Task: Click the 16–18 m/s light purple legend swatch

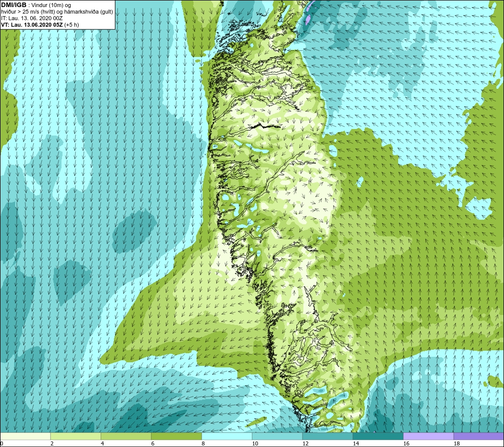Action: coord(428,436)
